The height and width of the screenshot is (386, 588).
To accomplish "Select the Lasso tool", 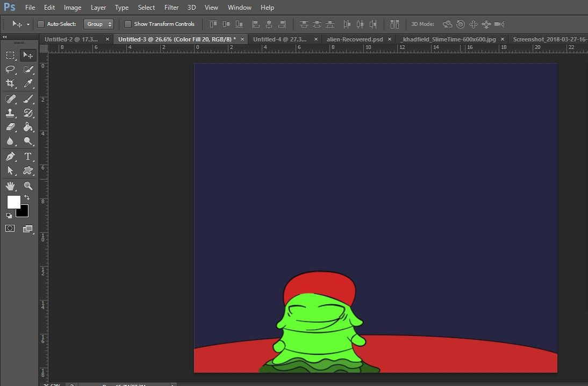I will click(10, 69).
